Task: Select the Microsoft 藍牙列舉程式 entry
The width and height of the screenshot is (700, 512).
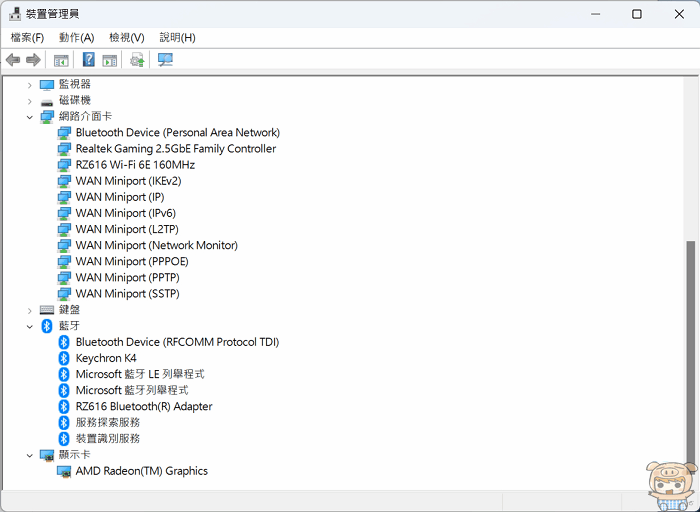Action: coord(132,390)
